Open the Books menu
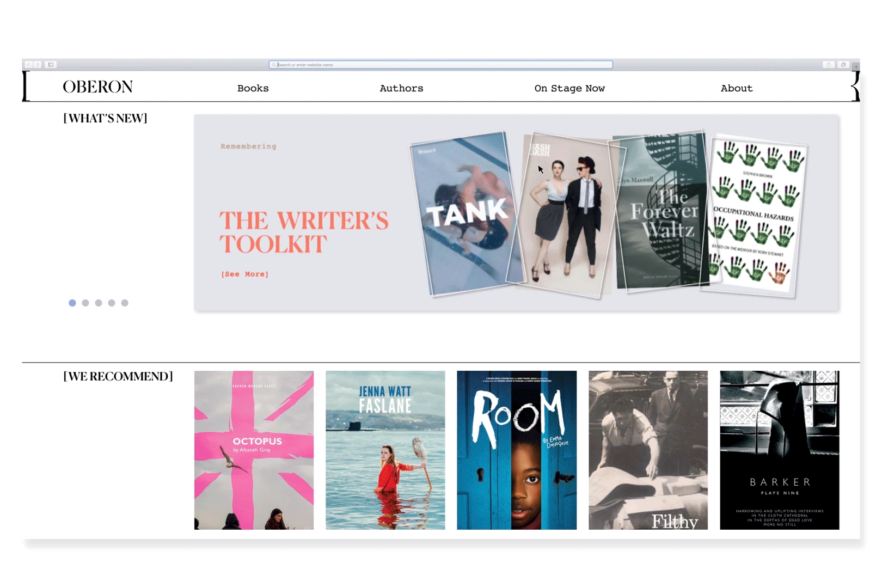 [253, 88]
